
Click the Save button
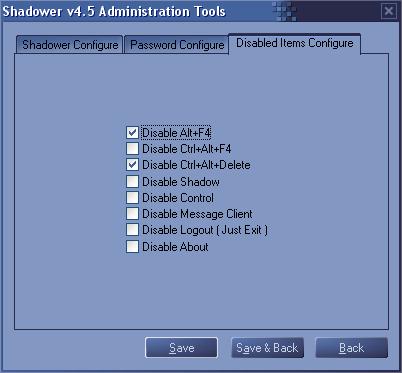[x=181, y=348]
